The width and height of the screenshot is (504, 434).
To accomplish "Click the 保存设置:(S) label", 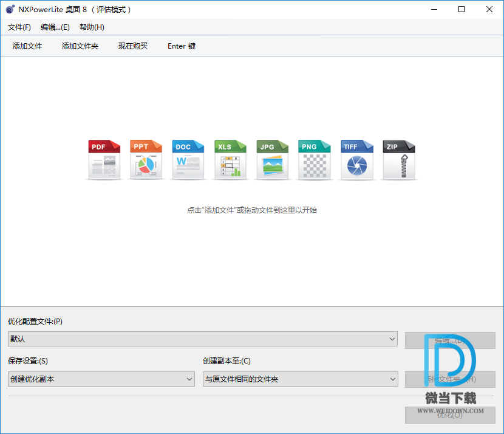I will 28,361.
